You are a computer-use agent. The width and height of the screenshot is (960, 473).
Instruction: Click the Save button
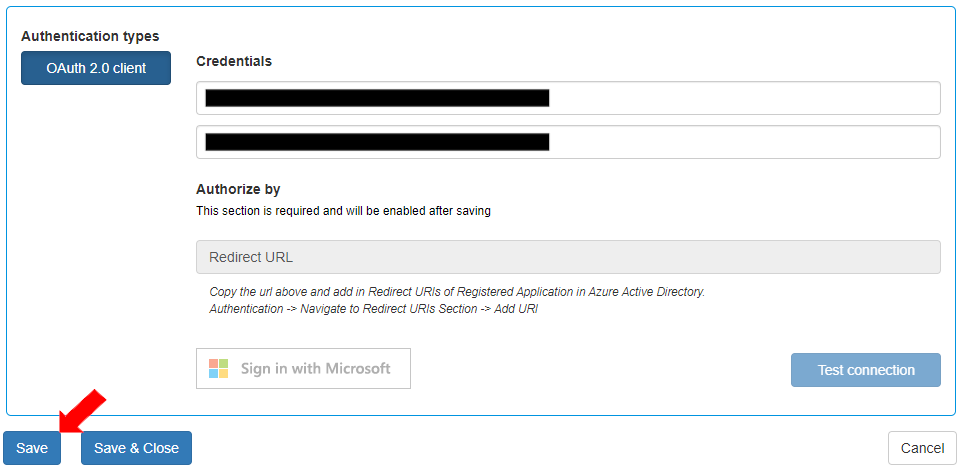pyautogui.click(x=32, y=448)
